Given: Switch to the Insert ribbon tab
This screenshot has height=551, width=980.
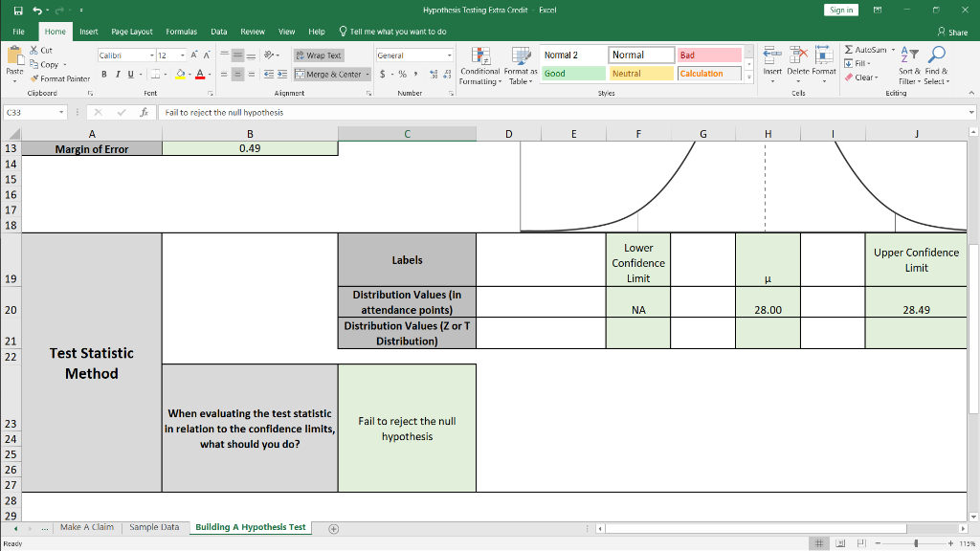Looking at the screenshot, I should click(89, 32).
